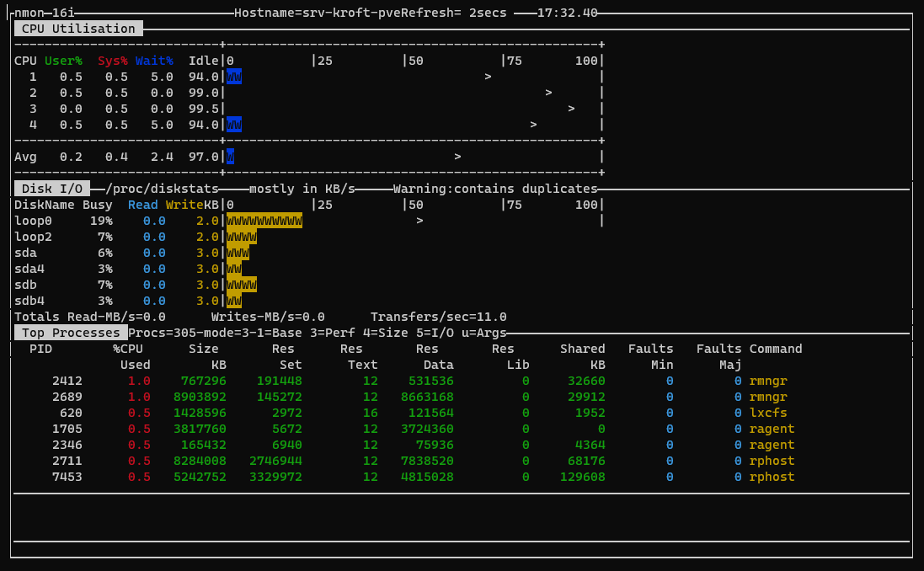
Task: Click the DiskName column header
Action: [x=45, y=205]
